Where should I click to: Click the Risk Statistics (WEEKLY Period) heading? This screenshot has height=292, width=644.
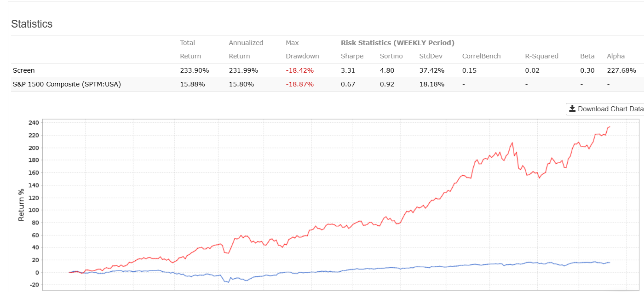[397, 43]
